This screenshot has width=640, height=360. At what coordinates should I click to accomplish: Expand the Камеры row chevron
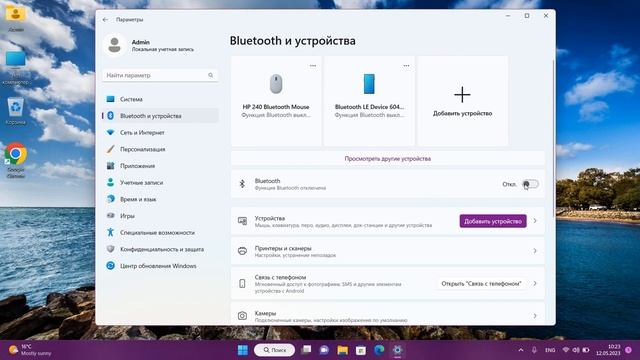click(535, 316)
